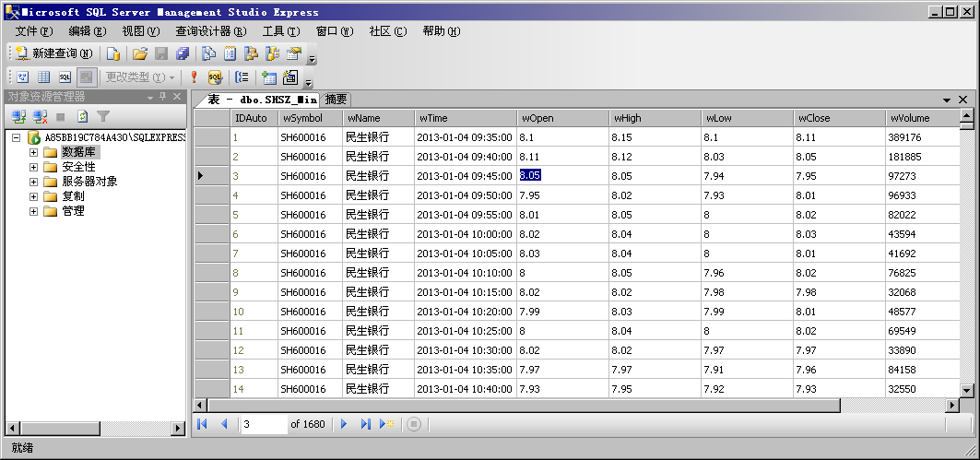Open the 社区(C) menu
Image resolution: width=980 pixels, height=460 pixels.
(x=388, y=31)
